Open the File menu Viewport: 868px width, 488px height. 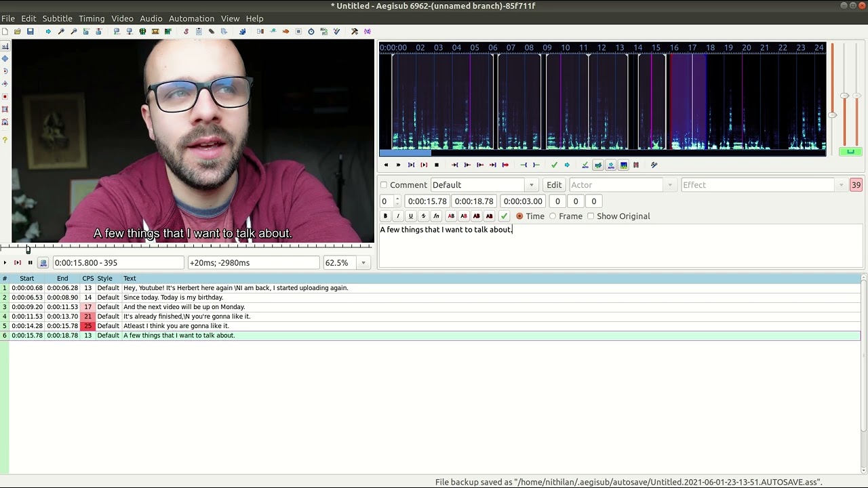point(8,18)
